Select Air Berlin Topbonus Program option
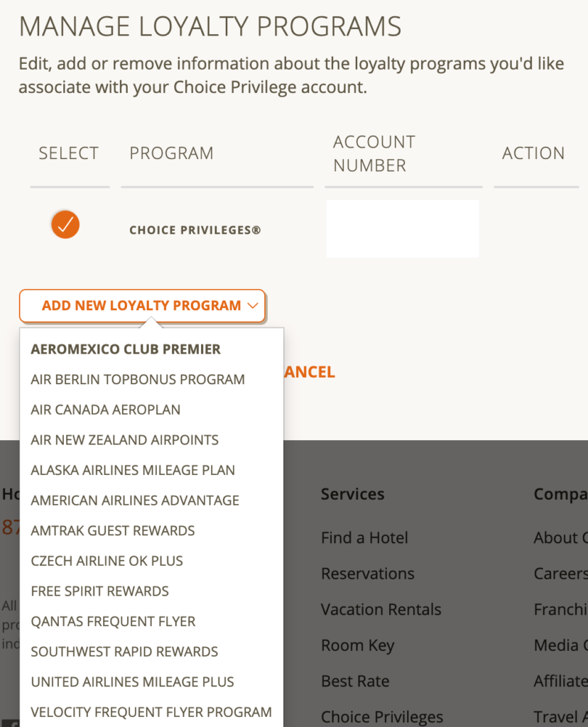The height and width of the screenshot is (727, 588). pyautogui.click(x=138, y=379)
